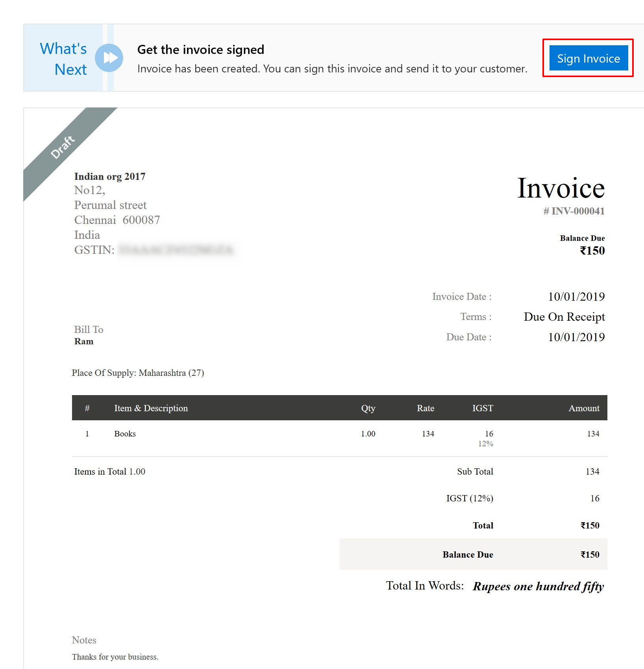Viewport: 644px width, 669px height.
Task: Select the What's Next label
Action: (x=63, y=59)
